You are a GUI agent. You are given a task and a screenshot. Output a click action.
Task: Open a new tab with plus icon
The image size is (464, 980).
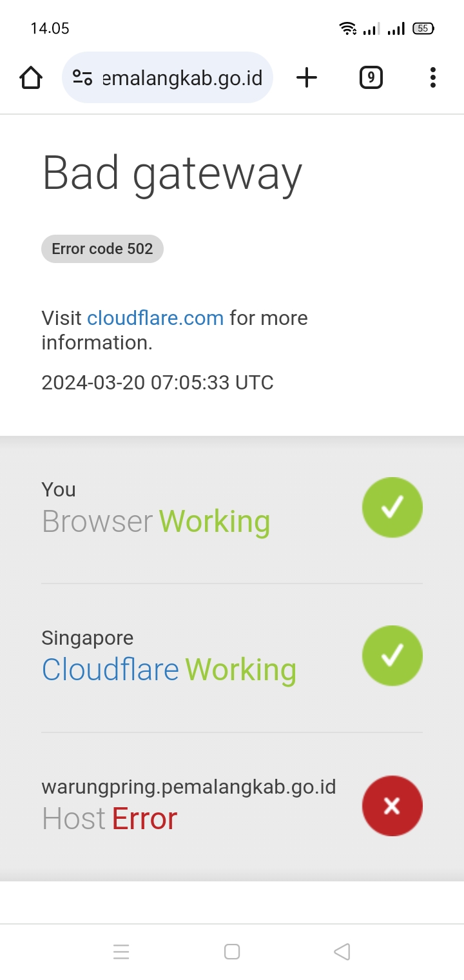(307, 78)
